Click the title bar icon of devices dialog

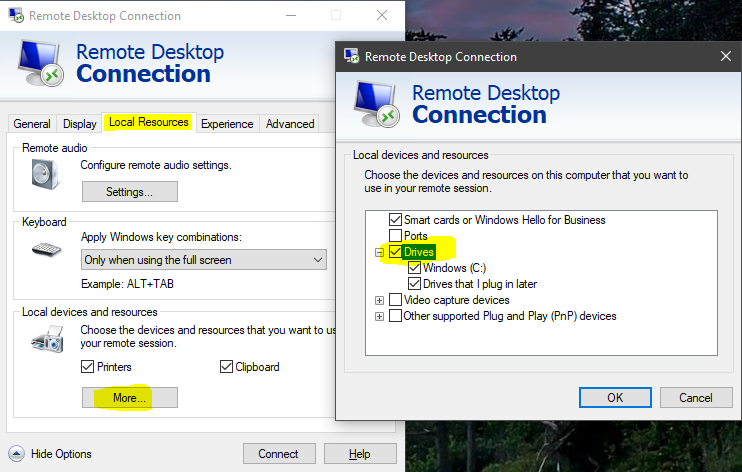click(x=350, y=57)
